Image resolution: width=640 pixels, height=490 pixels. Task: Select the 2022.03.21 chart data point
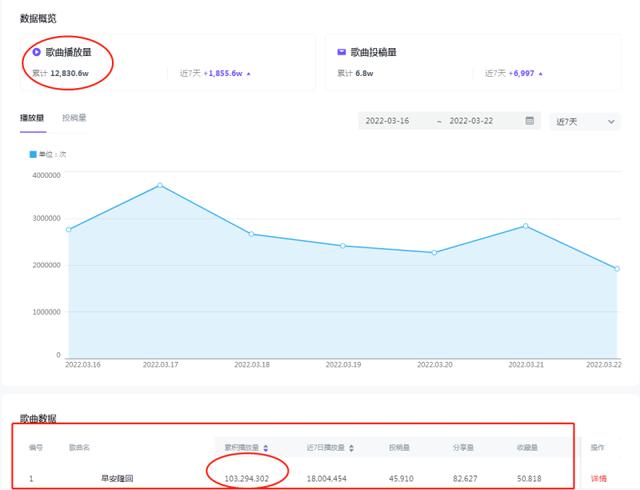point(525,226)
